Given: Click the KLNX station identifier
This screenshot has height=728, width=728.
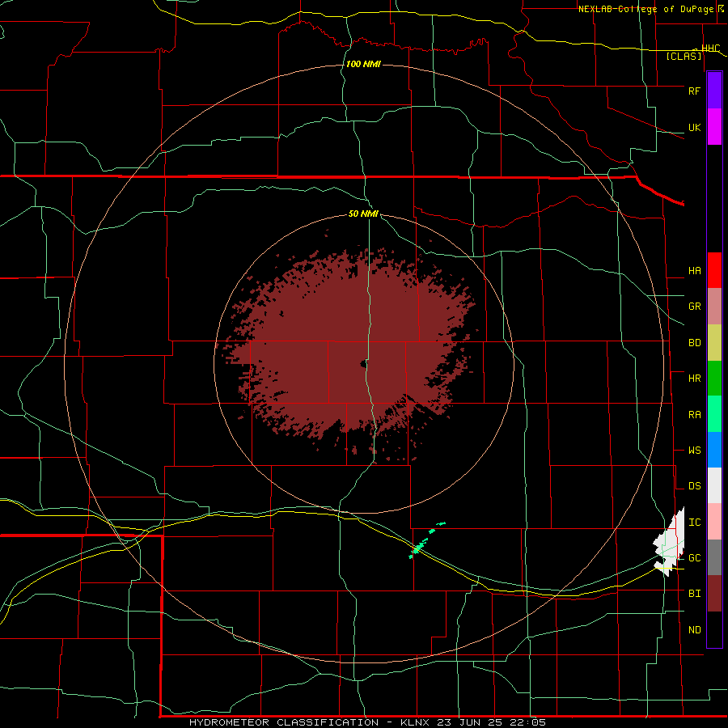Looking at the screenshot, I should pyautogui.click(x=417, y=722).
